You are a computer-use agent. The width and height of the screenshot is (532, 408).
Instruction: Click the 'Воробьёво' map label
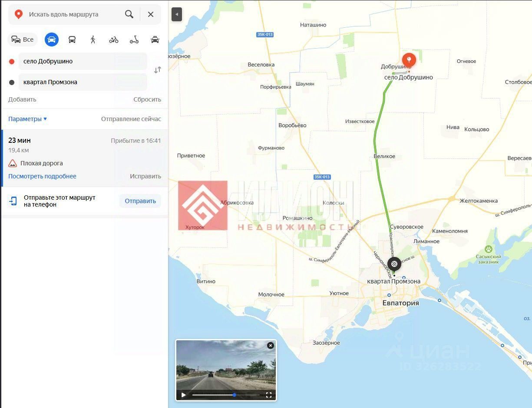pyautogui.click(x=292, y=125)
